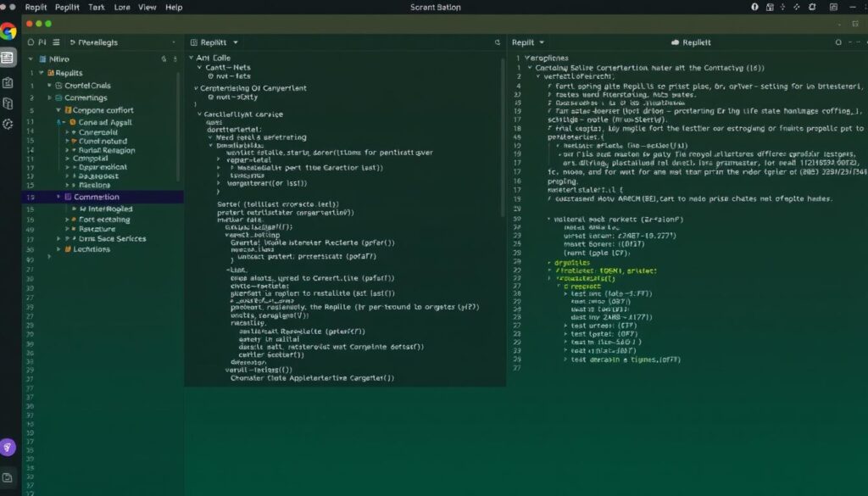
Task: Click the hamburger list icon in explorer header
Action: 55,42
